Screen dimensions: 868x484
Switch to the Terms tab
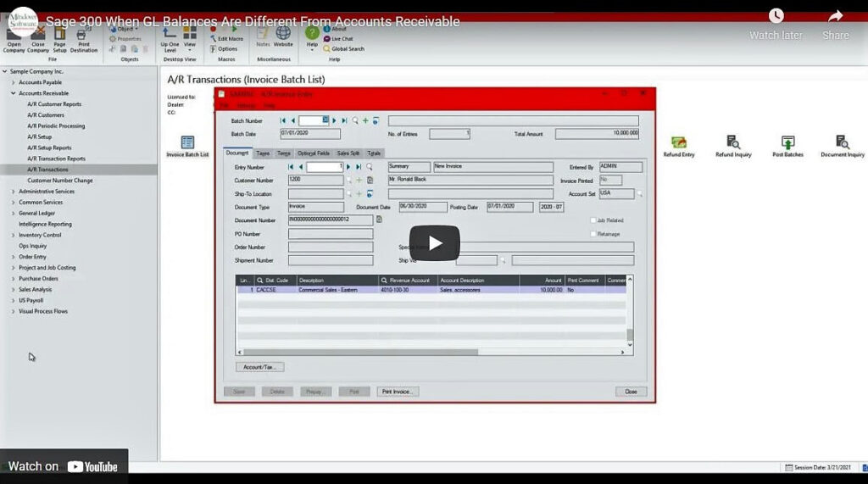click(284, 153)
